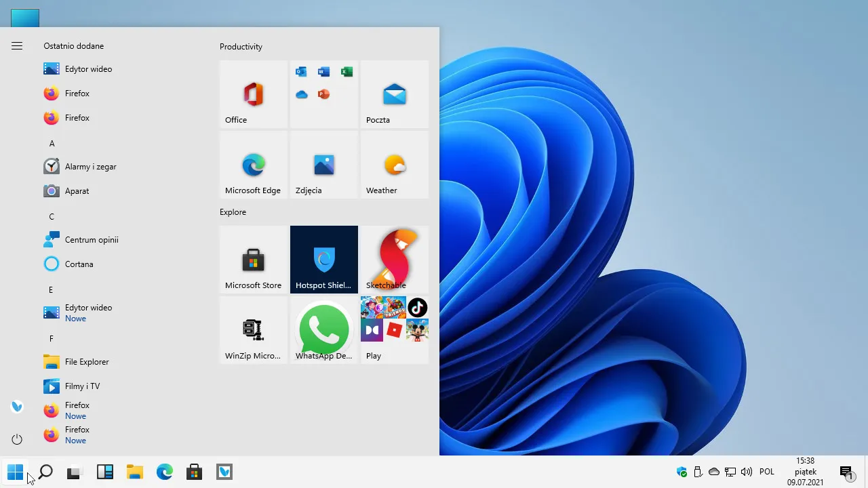This screenshot has height=488, width=868.
Task: Open the Sketchable tile
Action: coord(395,260)
